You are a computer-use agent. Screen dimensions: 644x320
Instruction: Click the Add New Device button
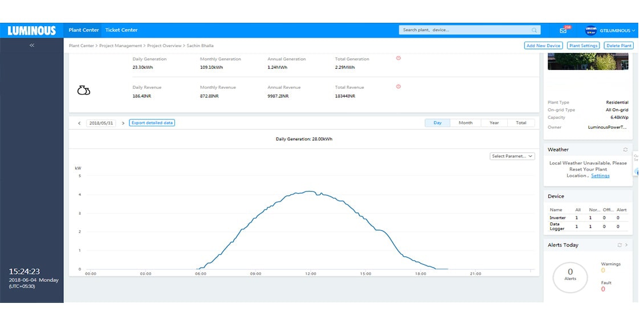pos(543,46)
